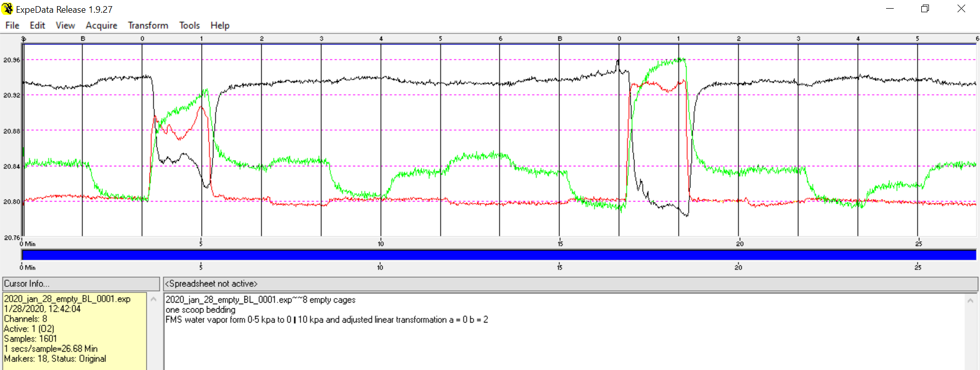Image resolution: width=980 pixels, height=370 pixels.
Task: Click the scroll-up arrow of the remarks panel
Action: click(x=971, y=301)
